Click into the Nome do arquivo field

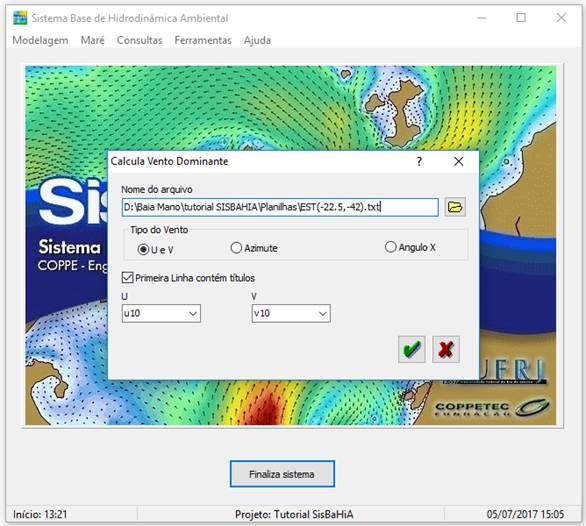pyautogui.click(x=280, y=207)
